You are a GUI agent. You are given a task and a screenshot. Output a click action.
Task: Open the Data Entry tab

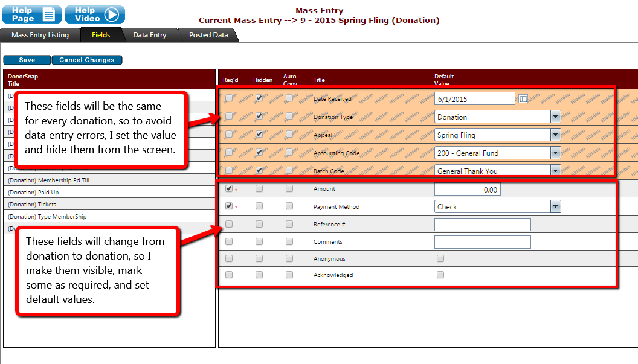click(x=149, y=35)
